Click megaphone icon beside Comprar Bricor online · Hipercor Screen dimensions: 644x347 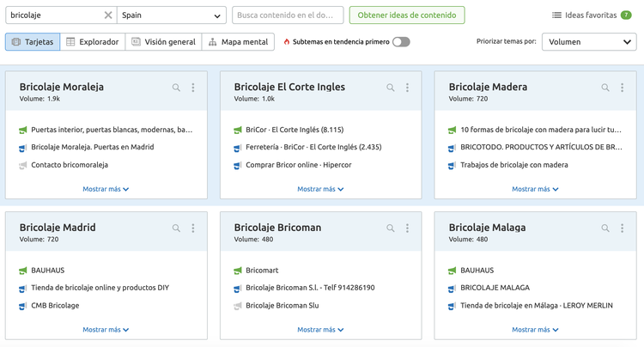[x=237, y=166]
